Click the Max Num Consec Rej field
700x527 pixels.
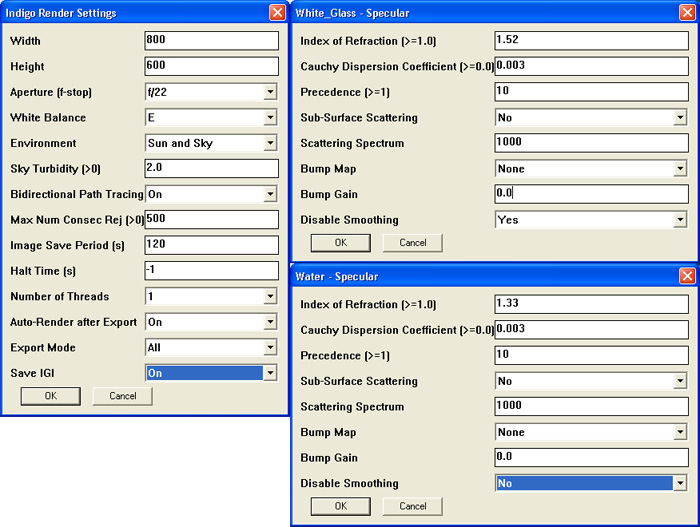point(212,219)
